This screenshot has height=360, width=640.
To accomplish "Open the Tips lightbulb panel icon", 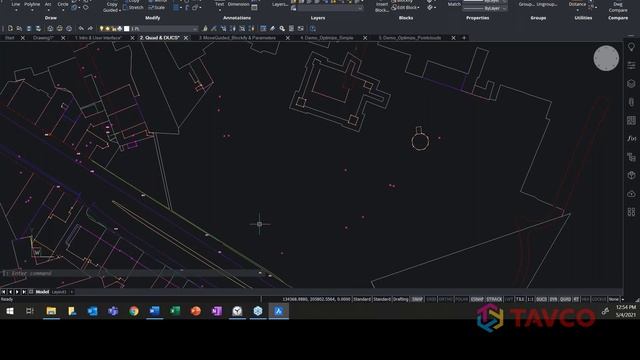I will click(x=631, y=47).
